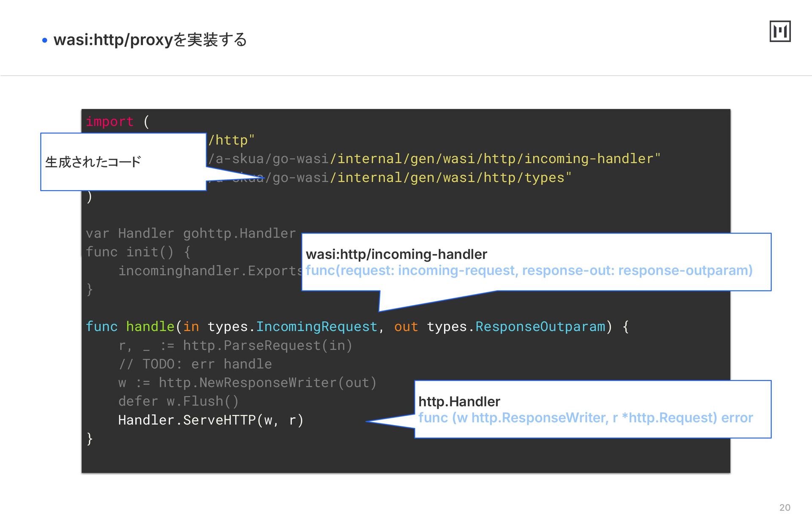The height and width of the screenshot is (524, 812).
Task: Click the logo icon in top-right corner
Action: tap(780, 31)
